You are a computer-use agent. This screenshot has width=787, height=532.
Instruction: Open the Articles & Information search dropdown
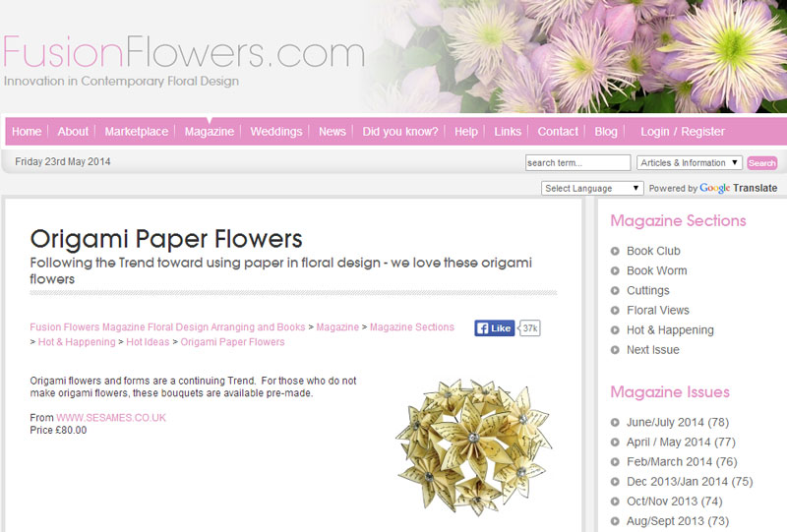click(690, 162)
